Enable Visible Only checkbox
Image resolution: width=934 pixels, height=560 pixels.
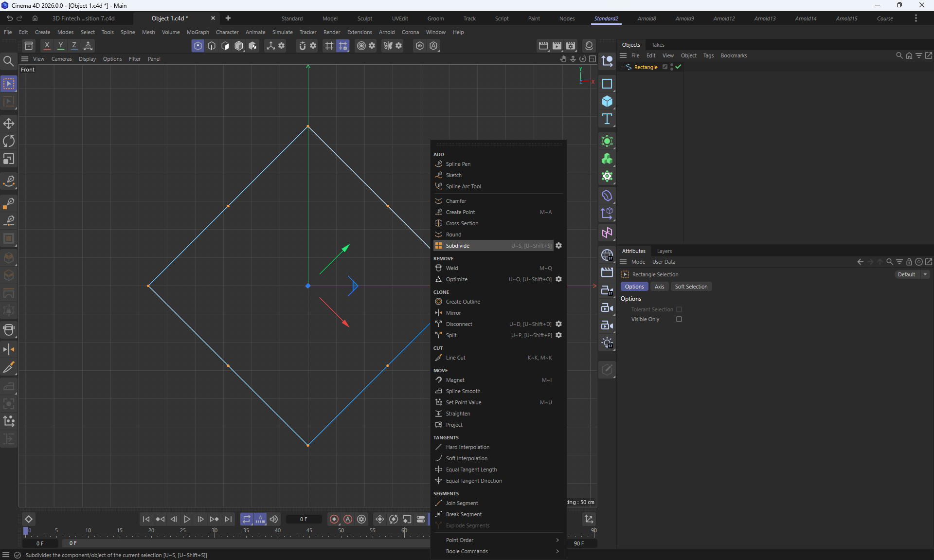point(679,319)
